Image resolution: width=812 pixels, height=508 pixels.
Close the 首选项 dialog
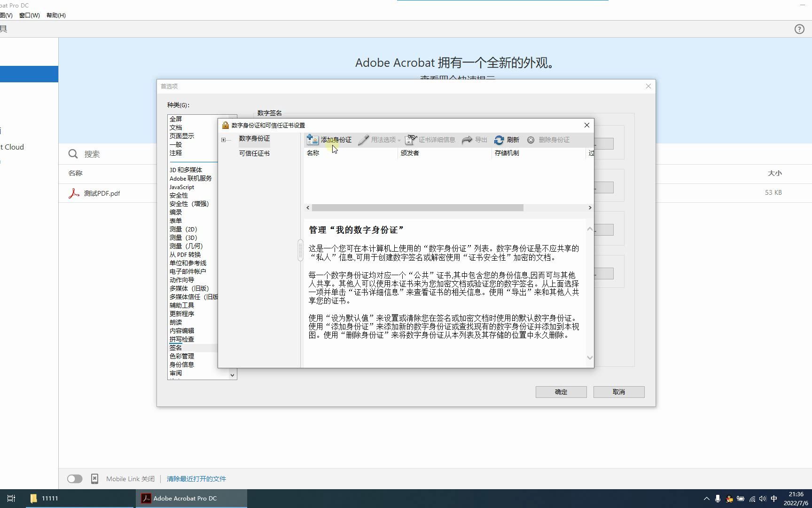[648, 86]
